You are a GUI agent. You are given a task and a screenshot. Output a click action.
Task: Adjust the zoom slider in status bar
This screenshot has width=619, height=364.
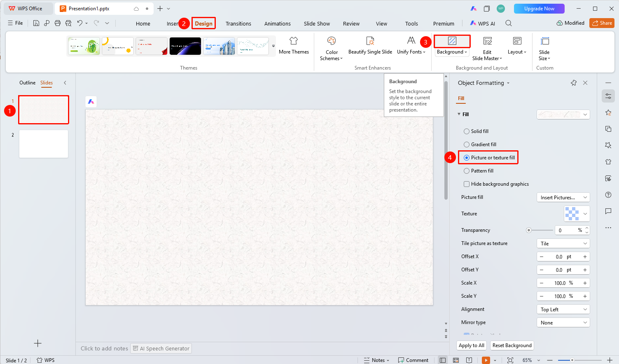tap(572, 360)
